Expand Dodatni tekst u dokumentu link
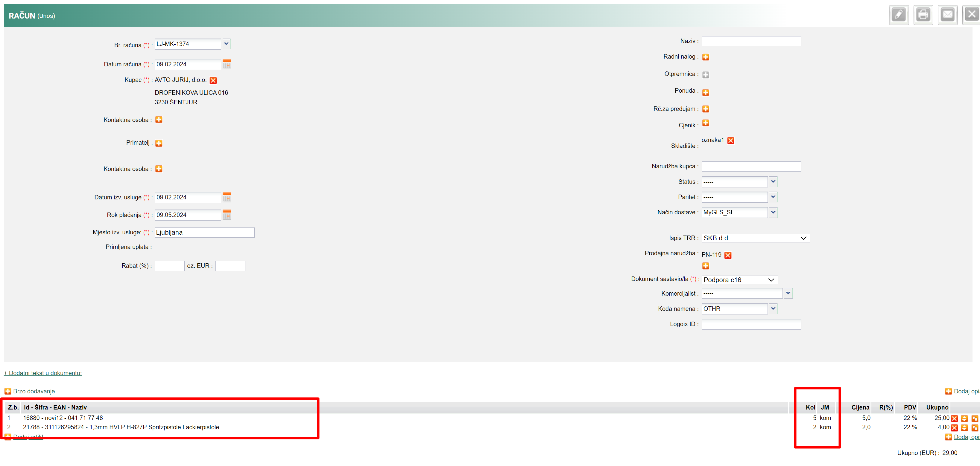Viewport: 980px width, 466px height. point(42,373)
